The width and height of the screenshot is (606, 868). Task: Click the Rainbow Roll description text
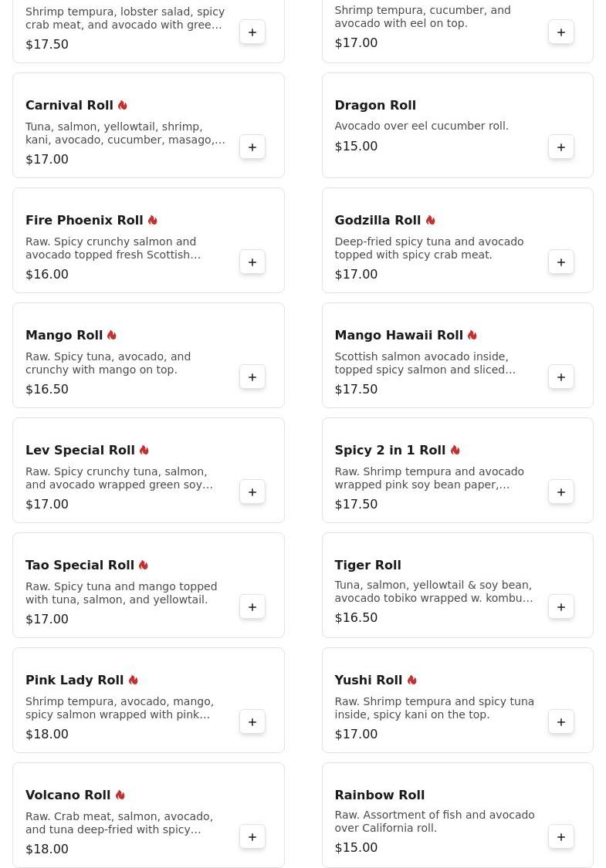tap(434, 821)
